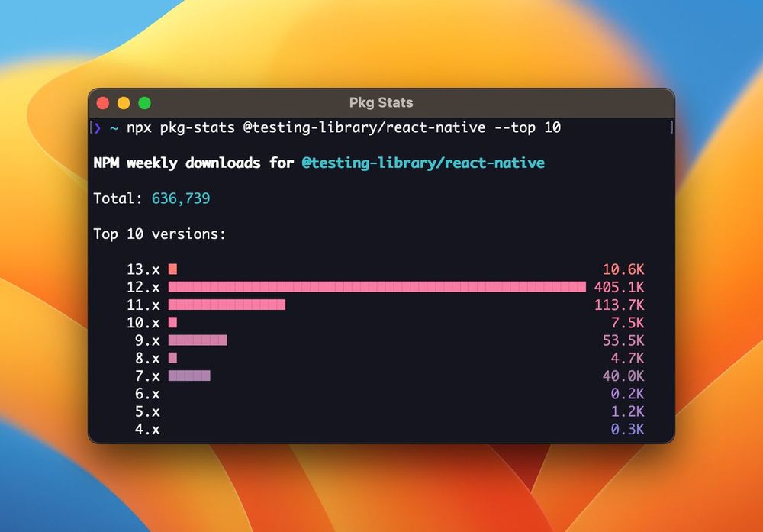Minimize the Pkg Stats window with yellow button
The height and width of the screenshot is (532, 763).
(124, 103)
